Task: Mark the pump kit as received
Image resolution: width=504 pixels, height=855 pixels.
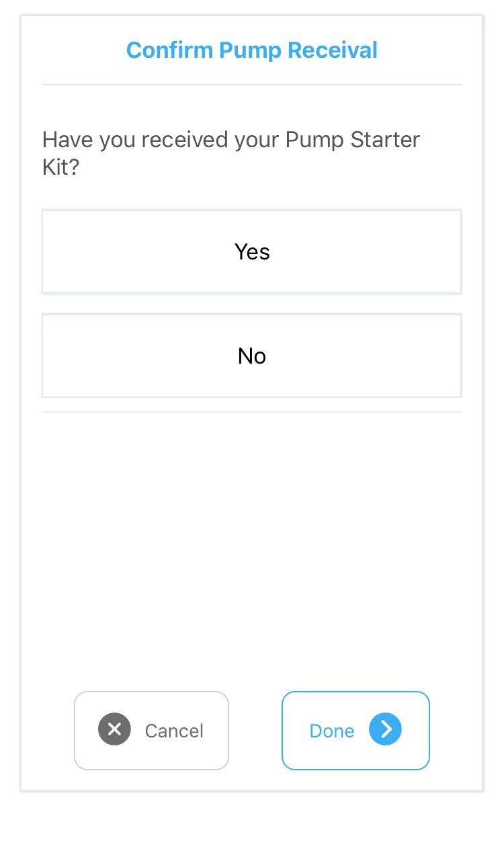Action: pyautogui.click(x=252, y=252)
